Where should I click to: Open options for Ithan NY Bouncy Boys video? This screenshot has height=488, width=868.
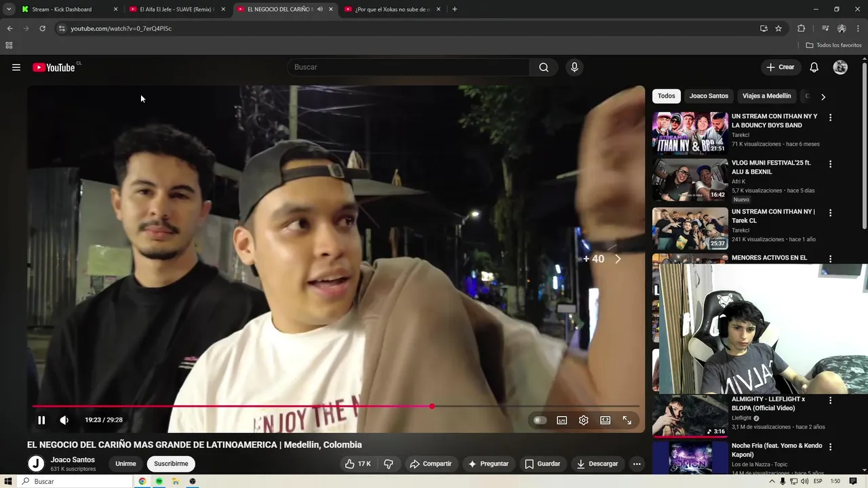coord(830,117)
